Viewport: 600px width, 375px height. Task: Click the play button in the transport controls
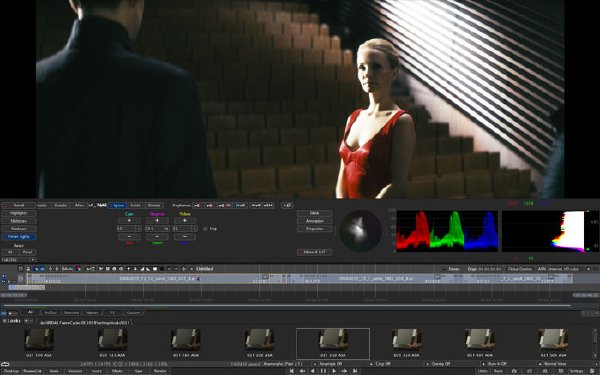tap(334, 371)
